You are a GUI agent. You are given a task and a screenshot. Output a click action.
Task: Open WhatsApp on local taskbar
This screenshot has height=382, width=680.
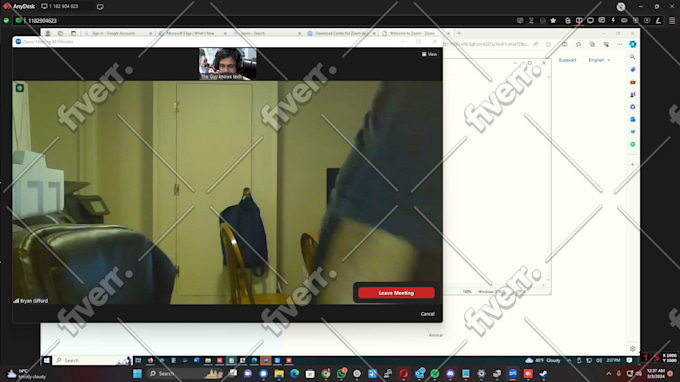point(341,373)
